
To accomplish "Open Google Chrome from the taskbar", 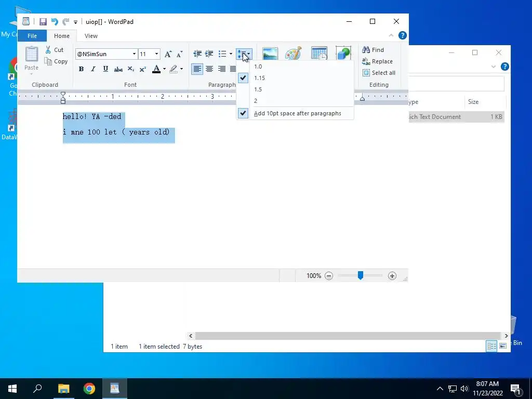I will 89,389.
